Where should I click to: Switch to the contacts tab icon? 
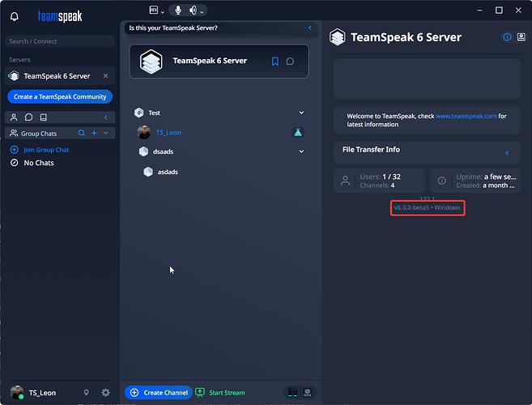15,117
